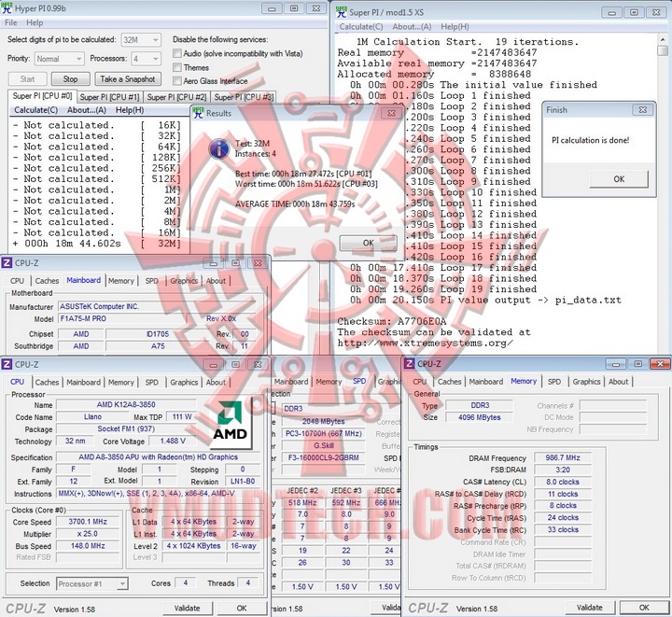This screenshot has height=617, width=672.
Task: Click Validate in CPU-Z Memory window
Action: [589, 607]
